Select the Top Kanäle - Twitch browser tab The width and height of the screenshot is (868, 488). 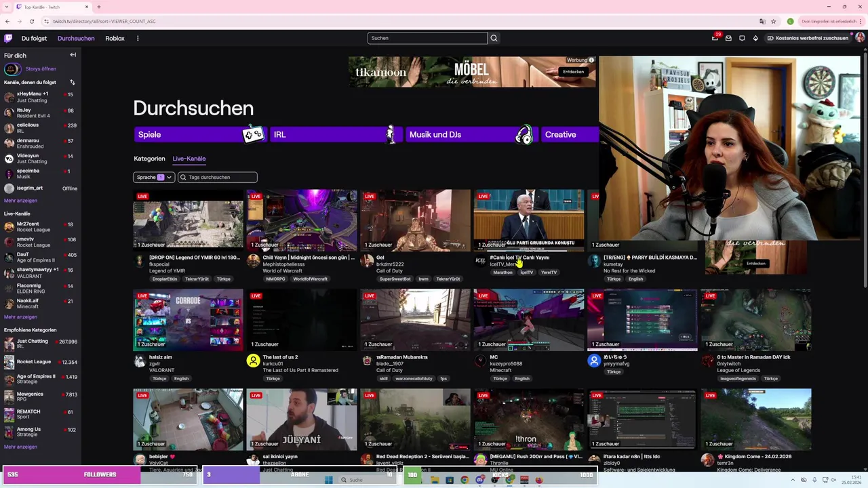pos(52,7)
